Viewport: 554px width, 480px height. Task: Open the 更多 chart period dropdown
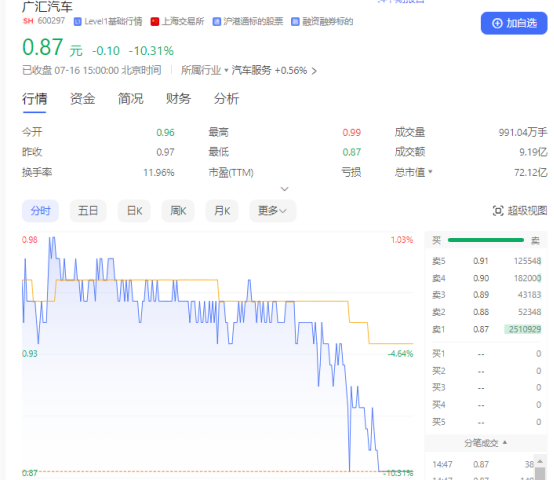click(x=272, y=211)
